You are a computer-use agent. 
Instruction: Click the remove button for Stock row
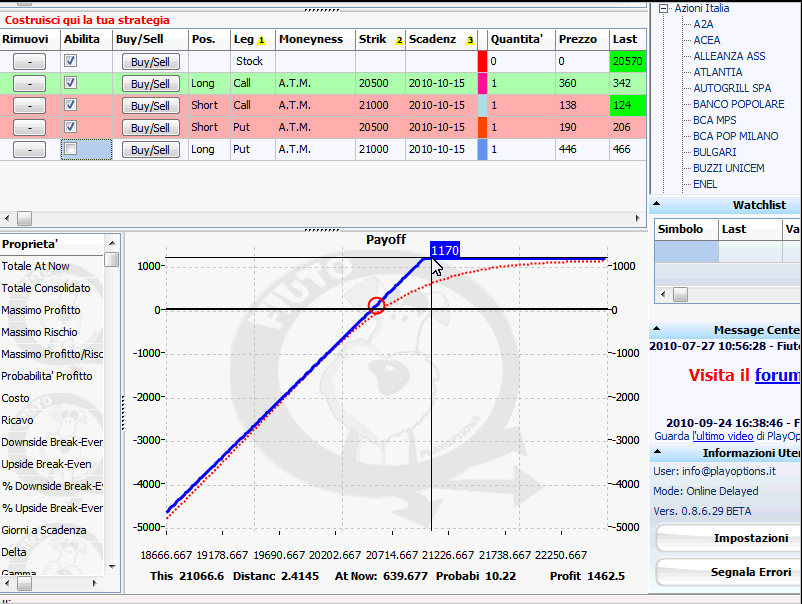(29, 61)
